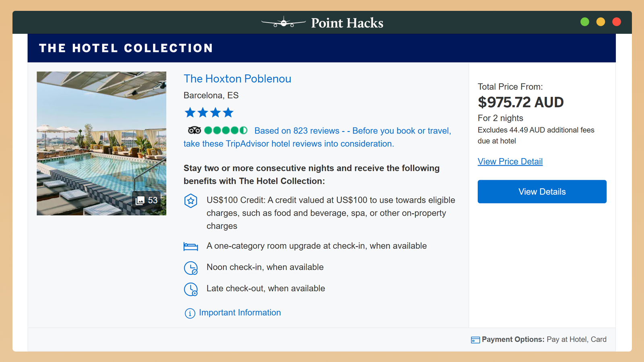This screenshot has width=644, height=362.
Task: Click the room upgrade bed icon
Action: point(191,246)
